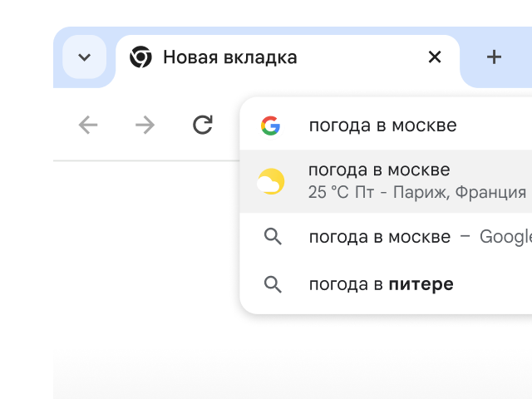Click the Google logo in the address bar
The width and height of the screenshot is (532, 399).
click(270, 126)
